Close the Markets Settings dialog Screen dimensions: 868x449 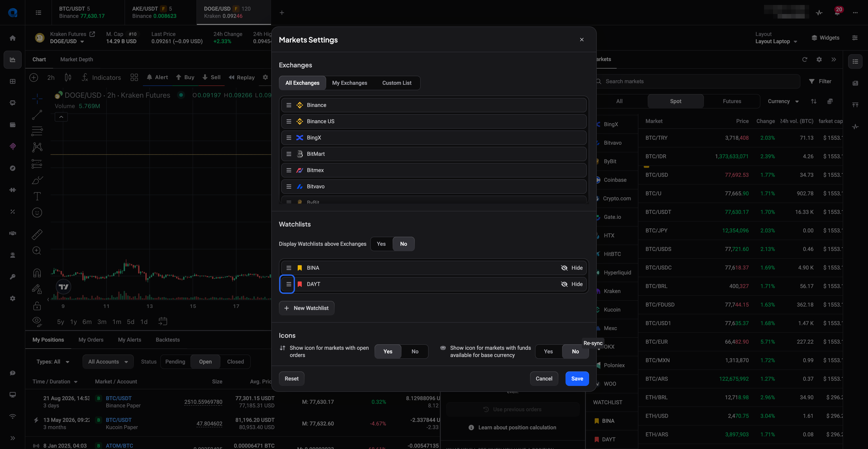click(582, 39)
